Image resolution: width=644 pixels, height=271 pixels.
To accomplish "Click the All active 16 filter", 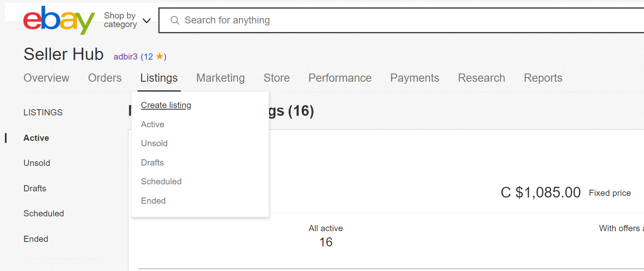I will coord(326,236).
